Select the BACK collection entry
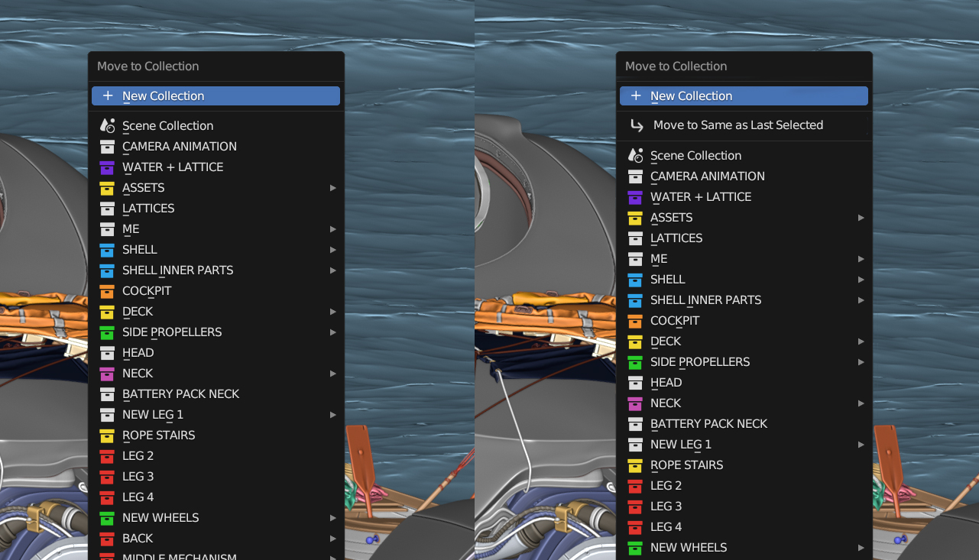Image resolution: width=979 pixels, height=560 pixels. tap(216, 539)
